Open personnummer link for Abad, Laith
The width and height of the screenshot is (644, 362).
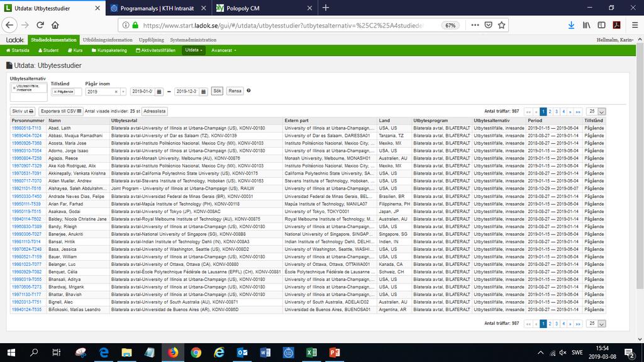[26, 128]
